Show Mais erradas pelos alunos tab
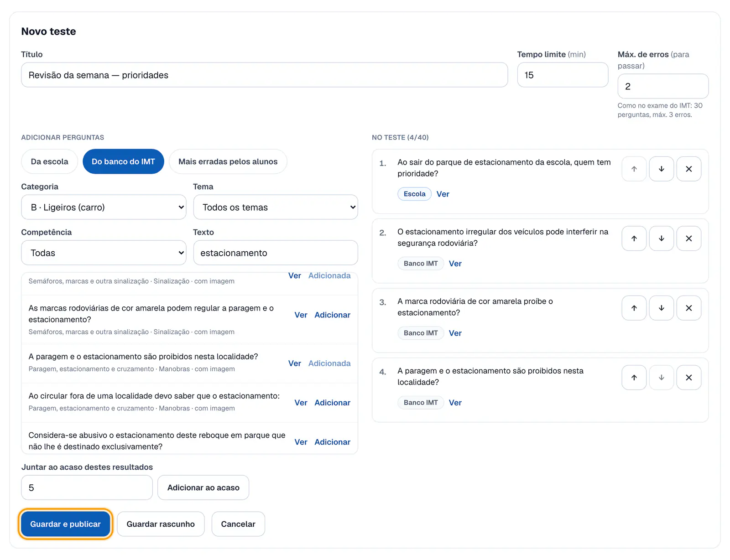 tap(228, 161)
